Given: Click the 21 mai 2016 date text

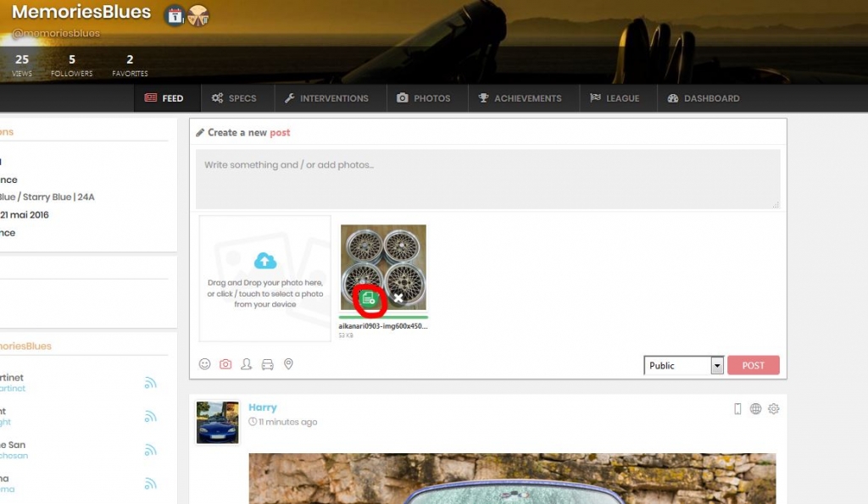Looking at the screenshot, I should 25,214.
